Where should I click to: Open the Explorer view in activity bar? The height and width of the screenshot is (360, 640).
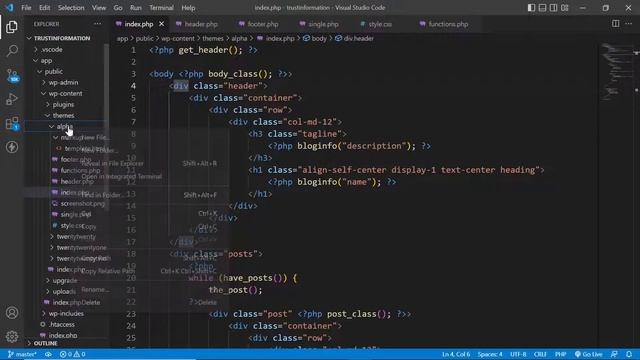[x=12, y=27]
